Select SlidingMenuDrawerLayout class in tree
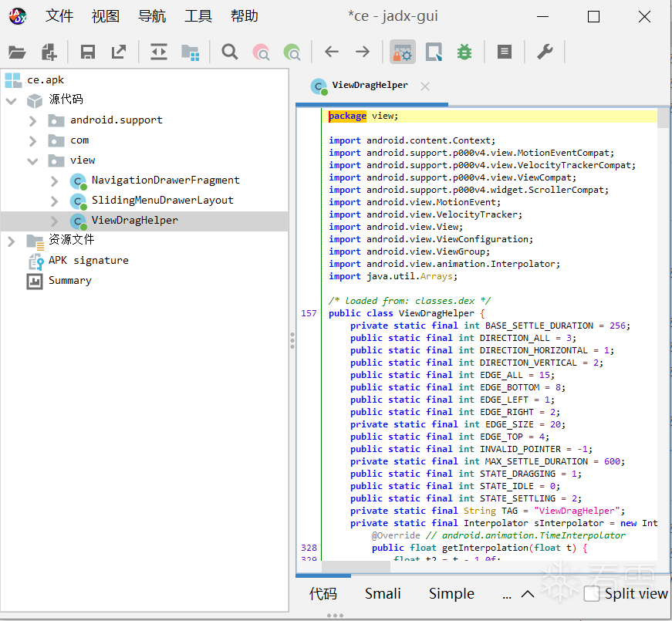 pos(162,201)
